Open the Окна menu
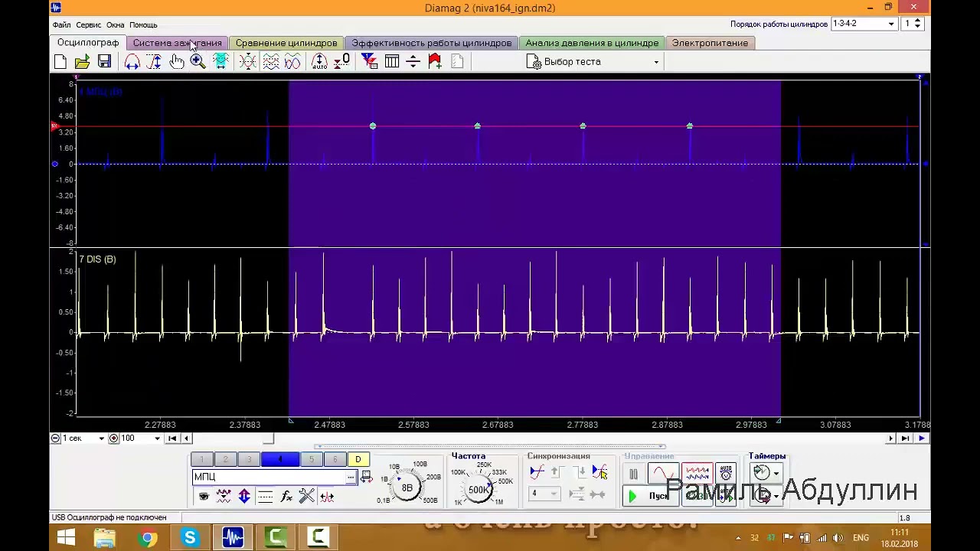The width and height of the screenshot is (980, 551). [115, 24]
